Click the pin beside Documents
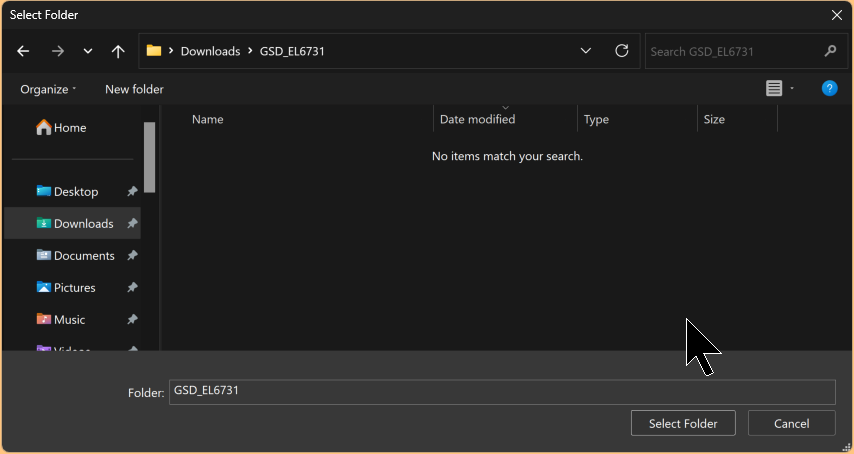 pos(132,256)
